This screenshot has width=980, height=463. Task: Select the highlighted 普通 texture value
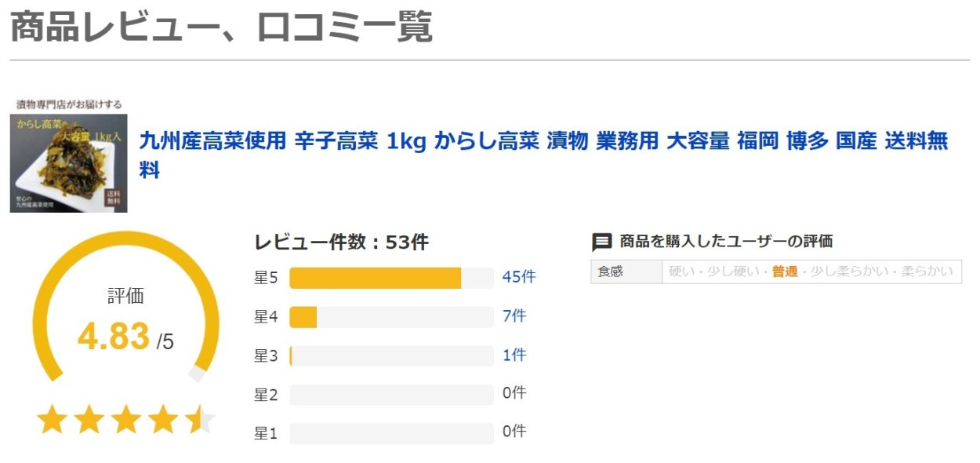[x=785, y=272]
